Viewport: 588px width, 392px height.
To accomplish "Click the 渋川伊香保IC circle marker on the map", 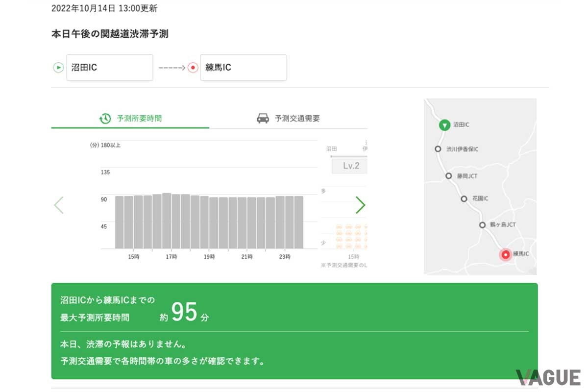I will click(438, 149).
